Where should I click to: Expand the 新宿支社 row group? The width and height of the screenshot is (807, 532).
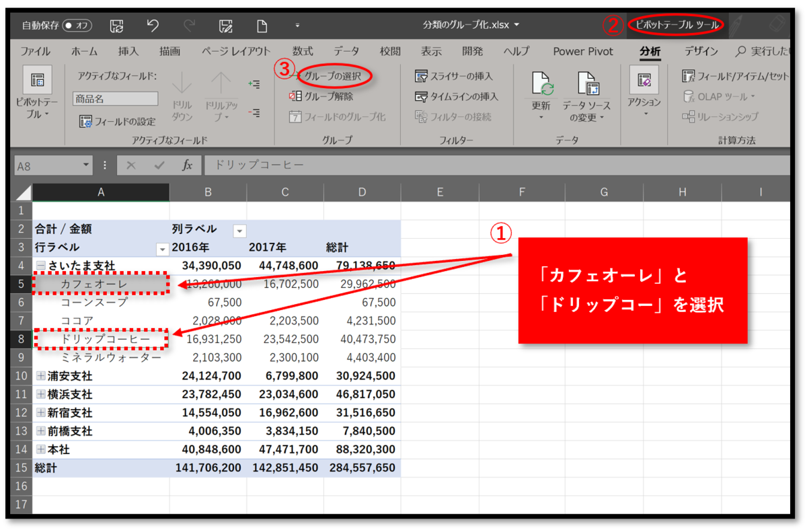(x=42, y=413)
